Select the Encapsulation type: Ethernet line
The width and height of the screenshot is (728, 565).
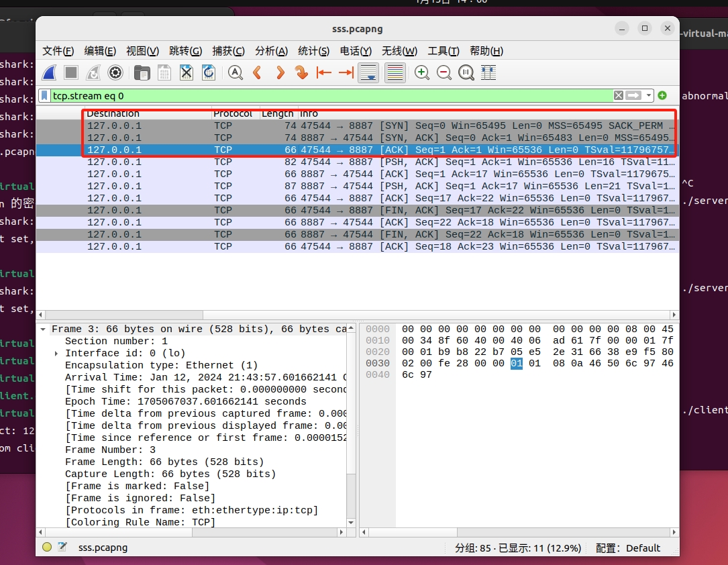pos(161,365)
